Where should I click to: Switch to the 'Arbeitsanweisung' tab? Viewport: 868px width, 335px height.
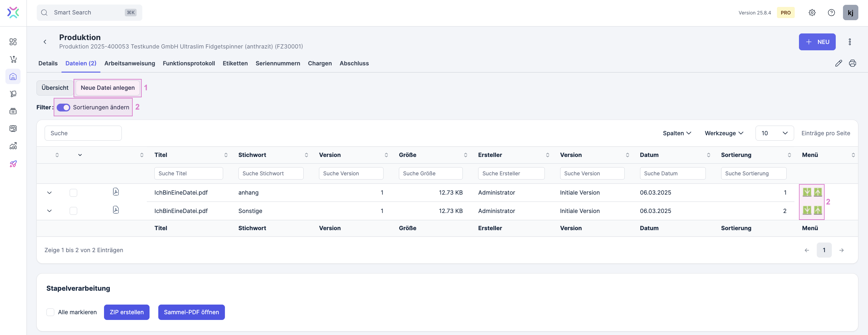129,63
